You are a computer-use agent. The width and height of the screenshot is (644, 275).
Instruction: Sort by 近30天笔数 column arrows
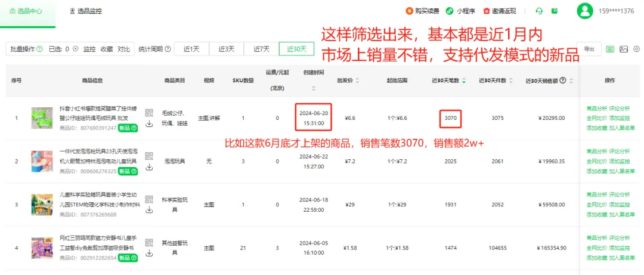pos(464,81)
